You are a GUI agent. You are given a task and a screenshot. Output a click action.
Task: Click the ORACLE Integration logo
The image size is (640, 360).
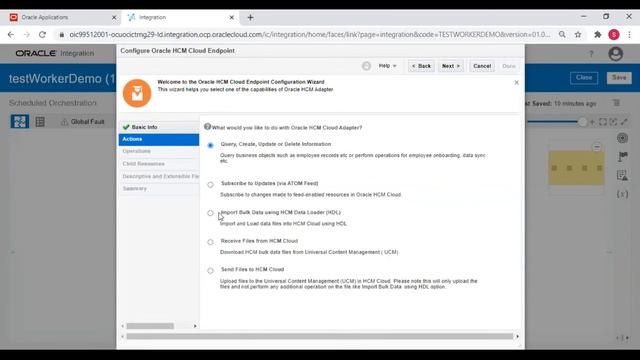55,53
